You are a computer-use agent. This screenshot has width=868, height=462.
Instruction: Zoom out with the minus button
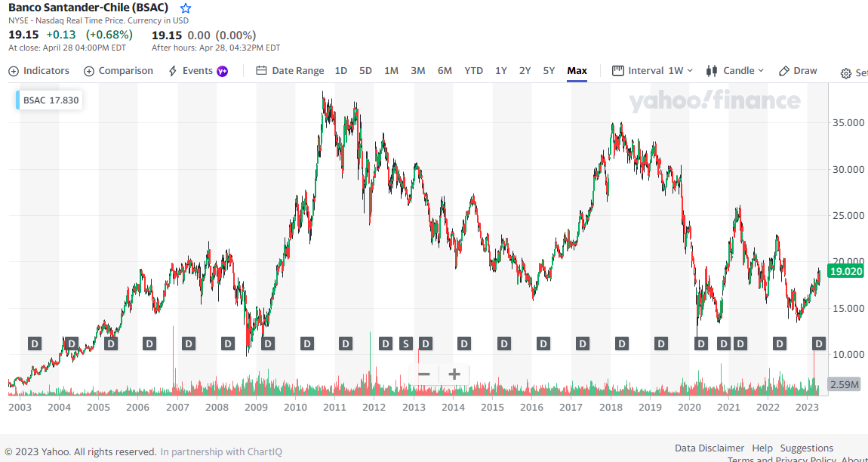point(424,374)
